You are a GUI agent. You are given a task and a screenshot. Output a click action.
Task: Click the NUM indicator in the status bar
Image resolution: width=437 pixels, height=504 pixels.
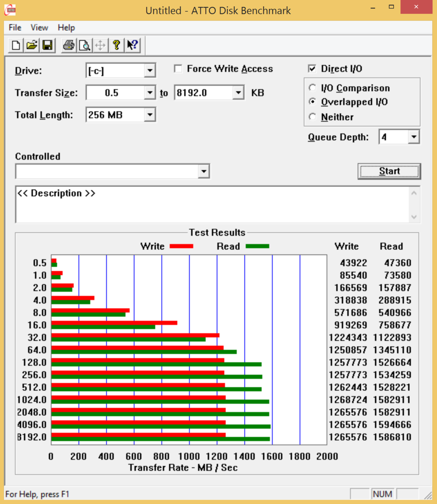(382, 494)
